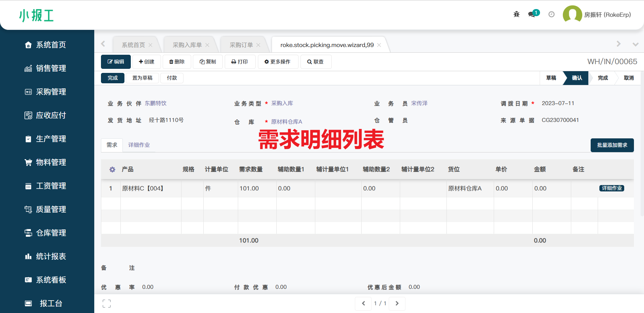Switch to the 采购订单 tab

(241, 44)
